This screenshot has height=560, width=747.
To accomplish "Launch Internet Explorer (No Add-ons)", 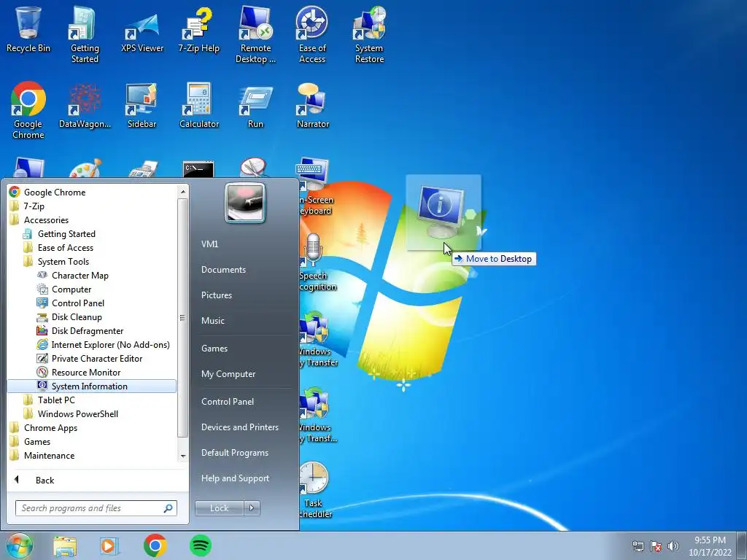I will click(x=111, y=344).
